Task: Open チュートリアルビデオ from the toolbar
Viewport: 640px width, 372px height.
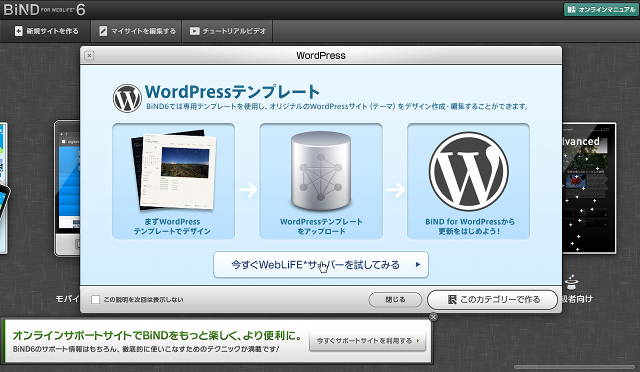Action: click(x=227, y=31)
